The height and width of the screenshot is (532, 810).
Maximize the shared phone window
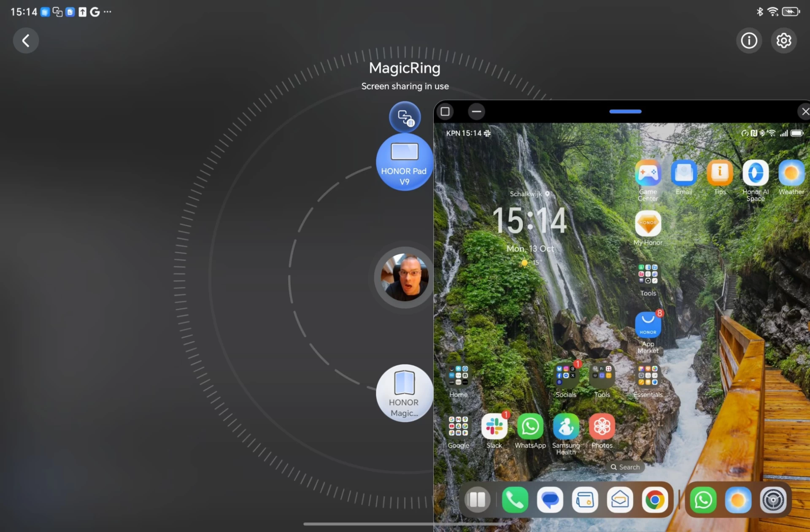445,111
